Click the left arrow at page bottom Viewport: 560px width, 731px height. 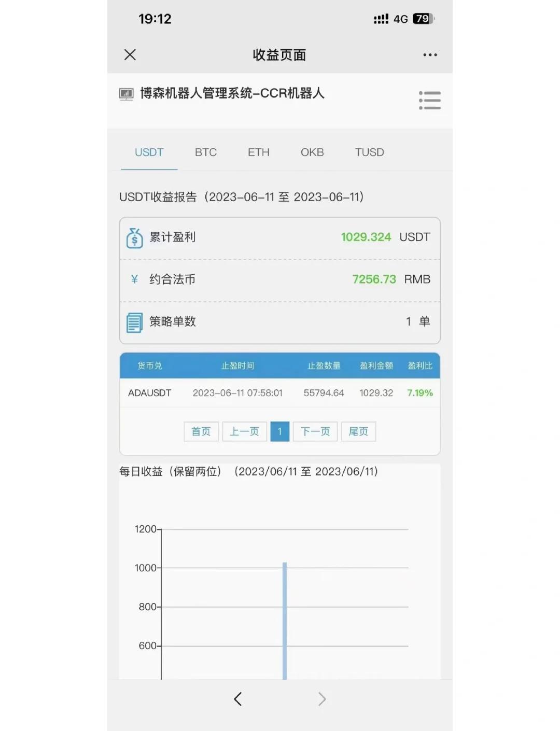(x=237, y=699)
